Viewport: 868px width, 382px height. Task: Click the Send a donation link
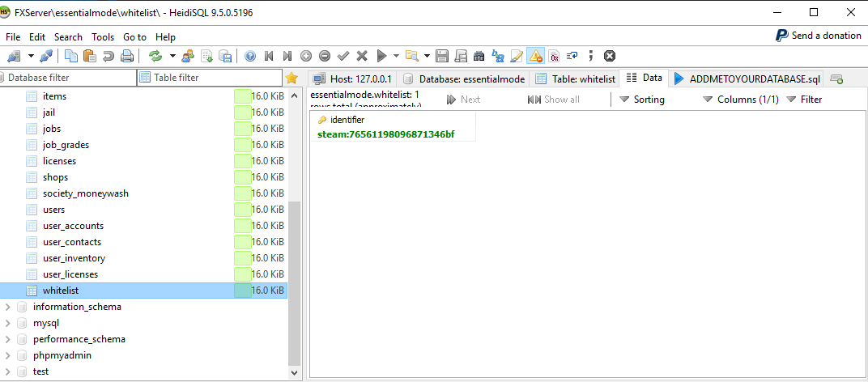coord(818,36)
